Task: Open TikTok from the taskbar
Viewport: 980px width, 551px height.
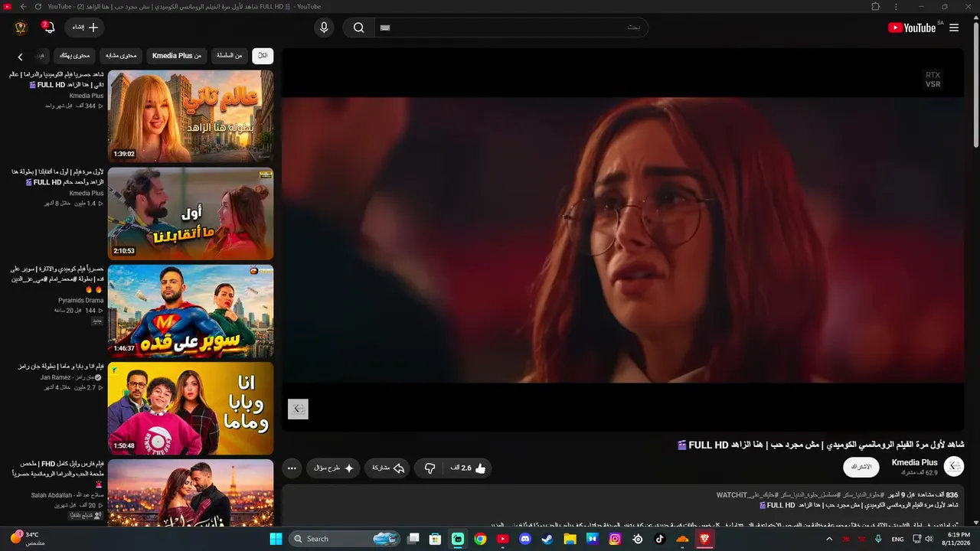Action: click(x=659, y=539)
